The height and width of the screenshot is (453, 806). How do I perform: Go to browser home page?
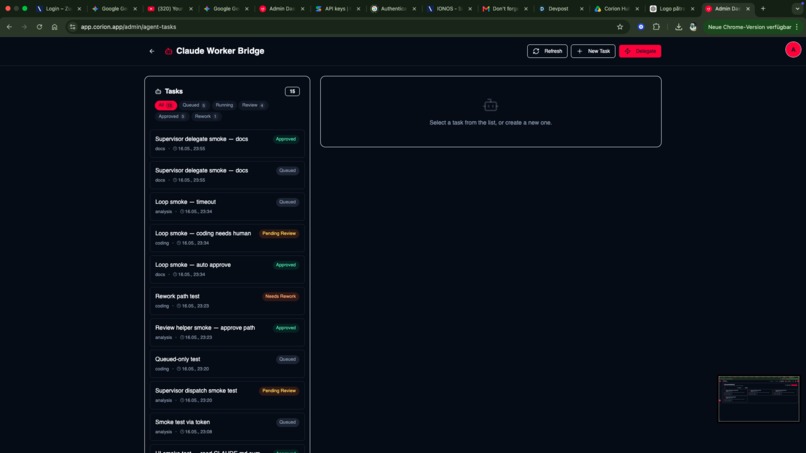54,27
